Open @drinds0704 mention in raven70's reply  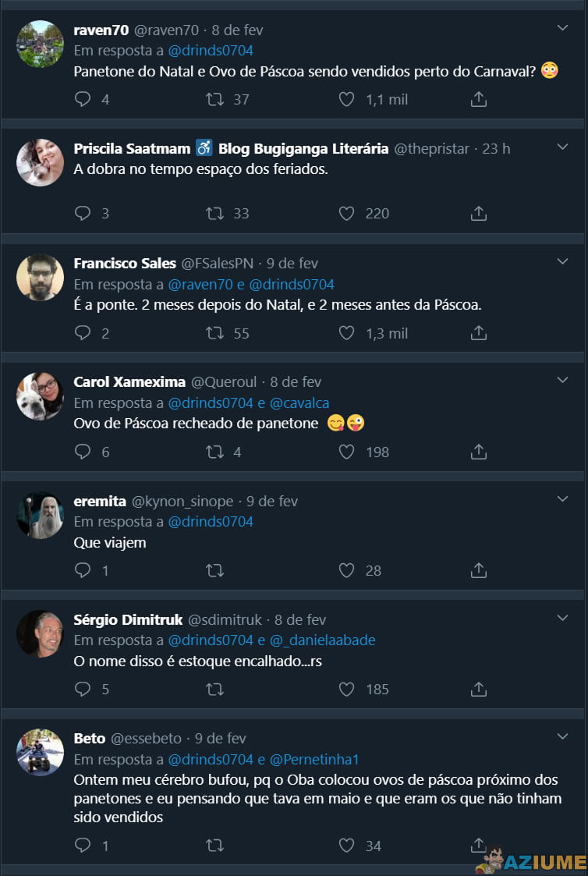click(211, 51)
